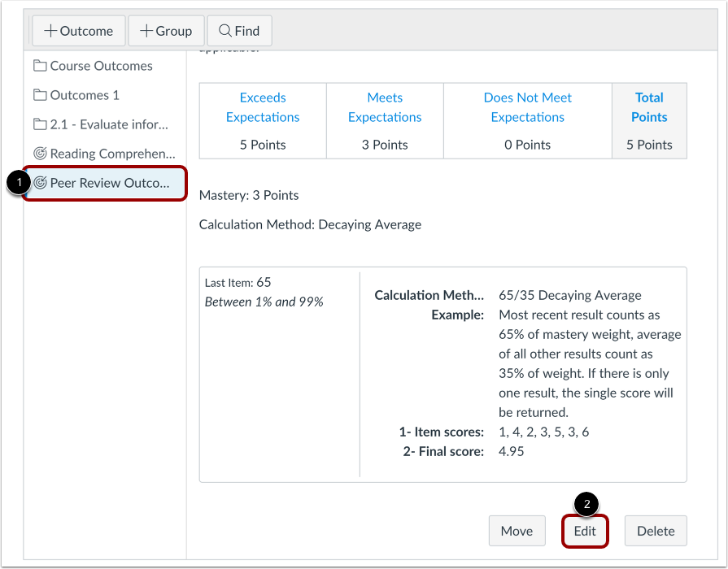This screenshot has width=728, height=569.
Task: Click the Calculation Method: Decaying Average text
Action: tap(310, 224)
